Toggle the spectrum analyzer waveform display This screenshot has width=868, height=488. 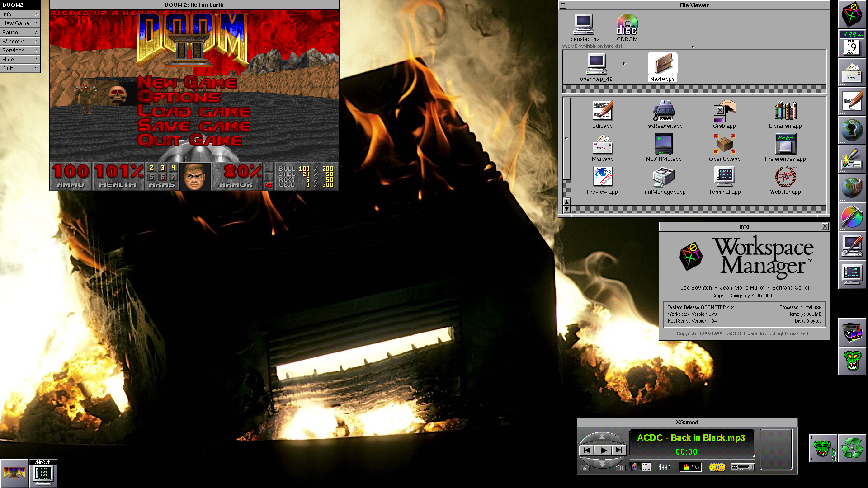(x=690, y=467)
